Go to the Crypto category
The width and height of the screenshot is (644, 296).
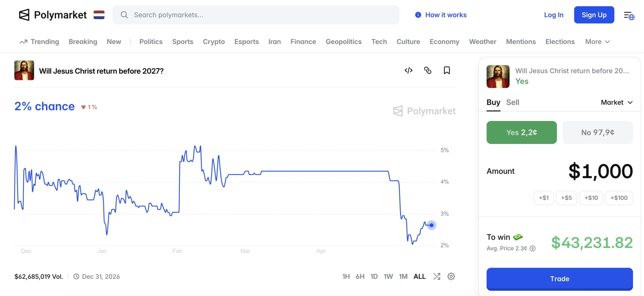pyautogui.click(x=214, y=42)
